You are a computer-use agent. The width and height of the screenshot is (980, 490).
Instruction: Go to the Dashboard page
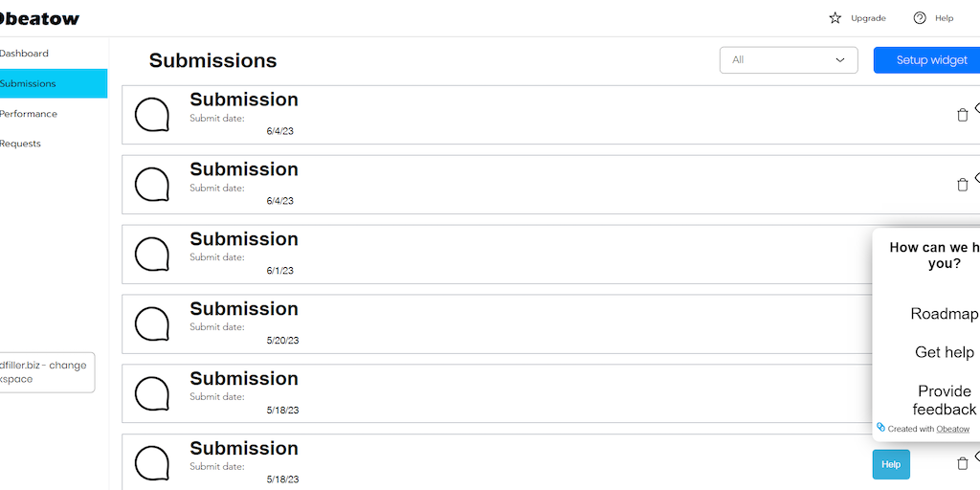tap(25, 54)
